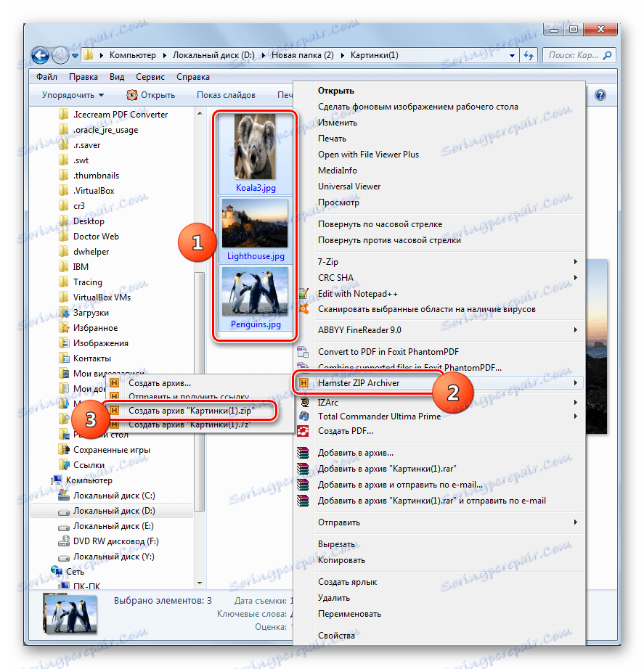The height and width of the screenshot is (669, 644).
Task: Click Создать архив "Картинки(1).zip"
Action: click(192, 411)
